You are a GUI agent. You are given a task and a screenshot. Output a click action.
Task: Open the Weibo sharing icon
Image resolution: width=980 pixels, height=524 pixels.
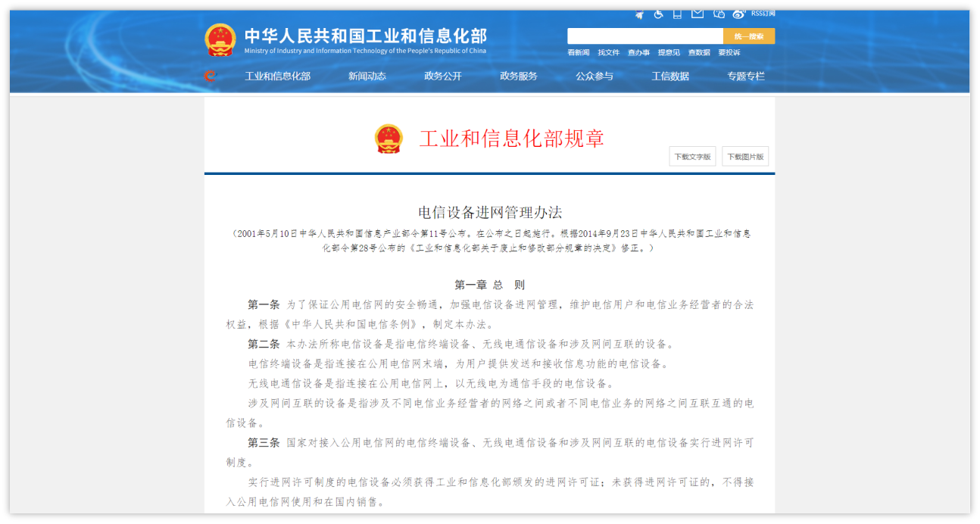738,14
